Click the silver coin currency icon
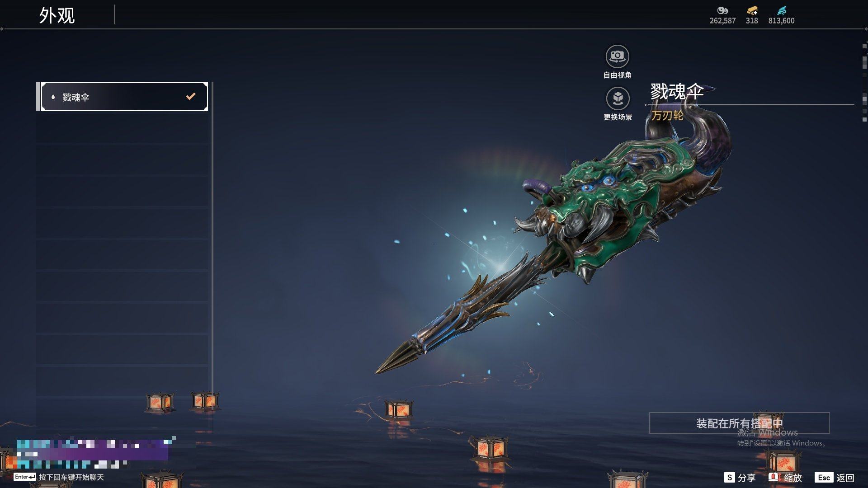Image resolution: width=868 pixels, height=488 pixels. [722, 10]
